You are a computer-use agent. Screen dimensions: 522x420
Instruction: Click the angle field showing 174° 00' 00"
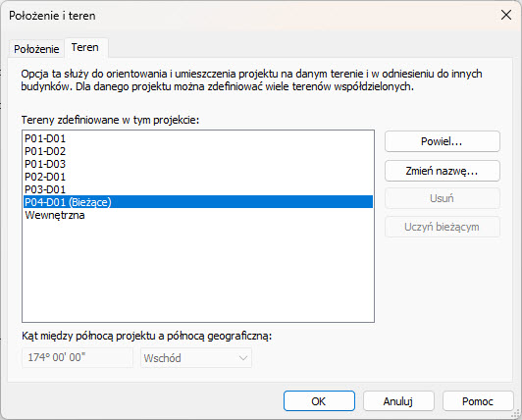pyautogui.click(x=78, y=358)
